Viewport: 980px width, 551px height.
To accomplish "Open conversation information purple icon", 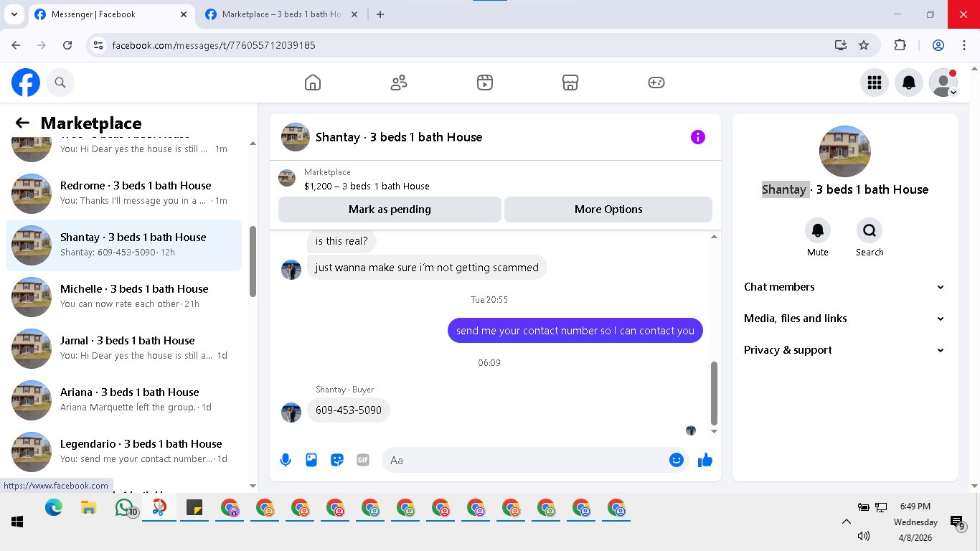I will (698, 137).
